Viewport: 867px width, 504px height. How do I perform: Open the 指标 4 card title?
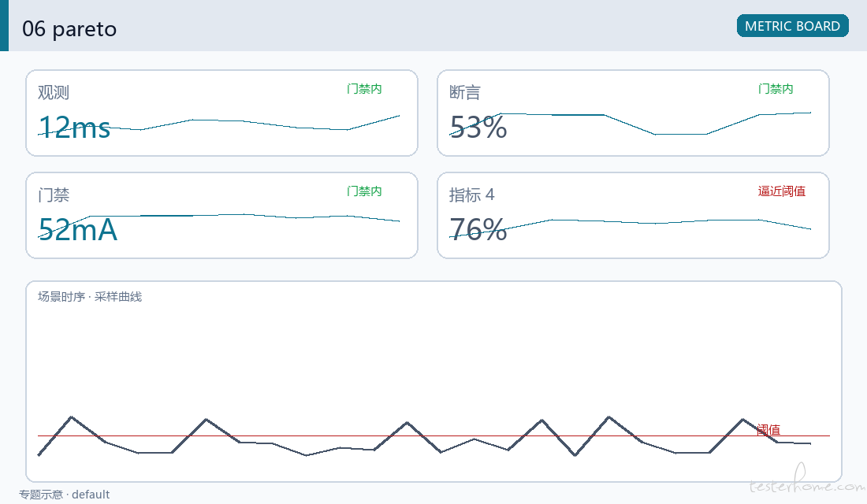coord(471,195)
